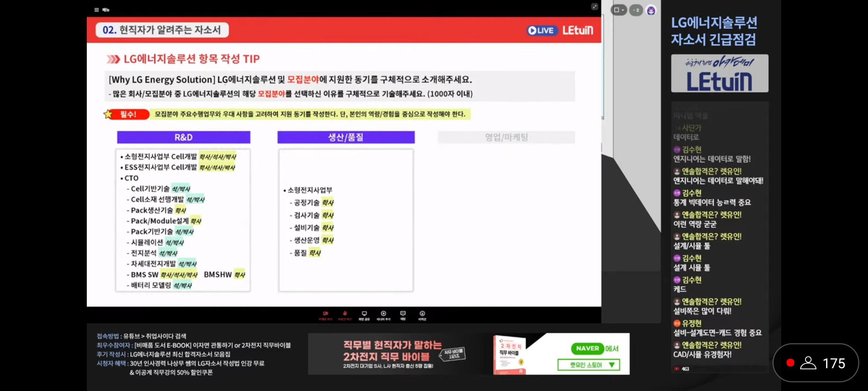Select the greyed 영업/마케팅 tab
The height and width of the screenshot is (391, 868).
pyautogui.click(x=506, y=137)
